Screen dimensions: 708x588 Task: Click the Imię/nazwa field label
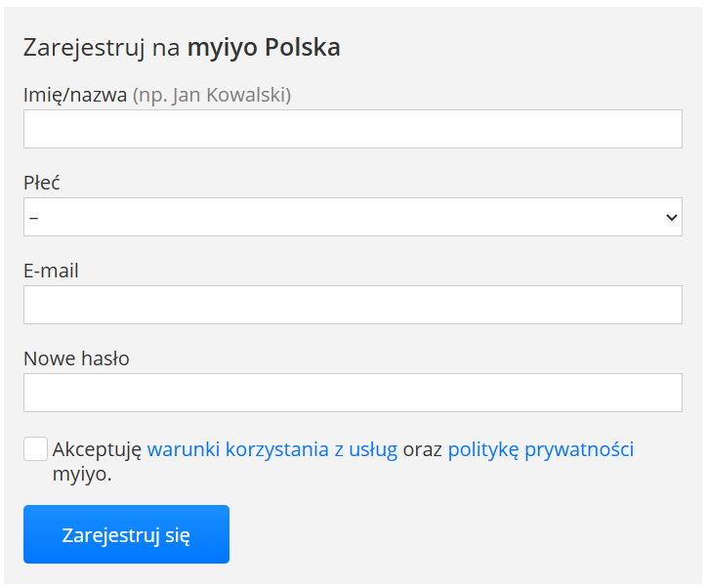point(75,95)
